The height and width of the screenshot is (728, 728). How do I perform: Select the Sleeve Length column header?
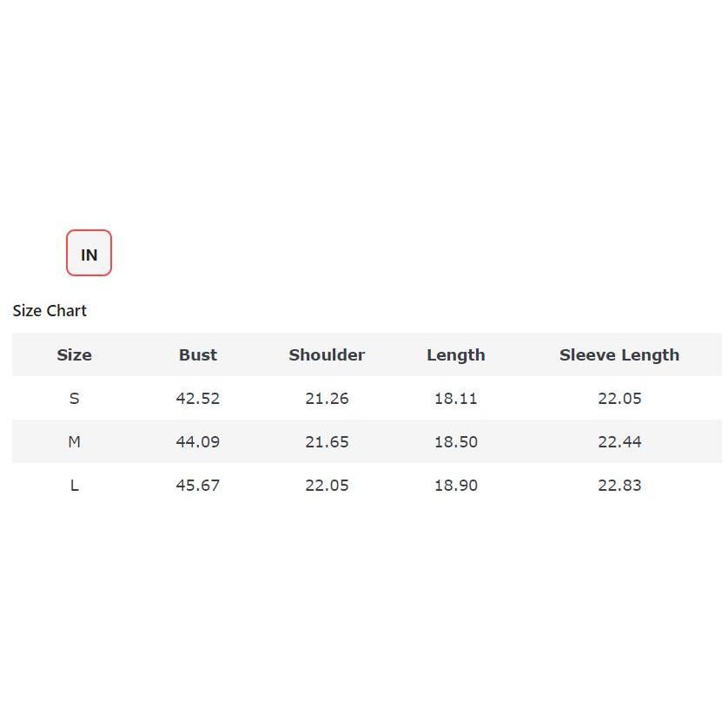coord(619,355)
